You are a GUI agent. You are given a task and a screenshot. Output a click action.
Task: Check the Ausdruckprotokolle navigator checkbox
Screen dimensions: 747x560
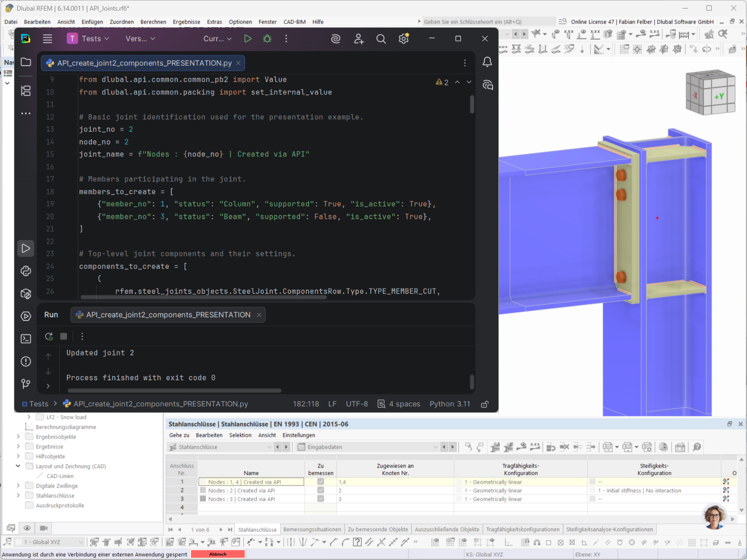(29, 506)
